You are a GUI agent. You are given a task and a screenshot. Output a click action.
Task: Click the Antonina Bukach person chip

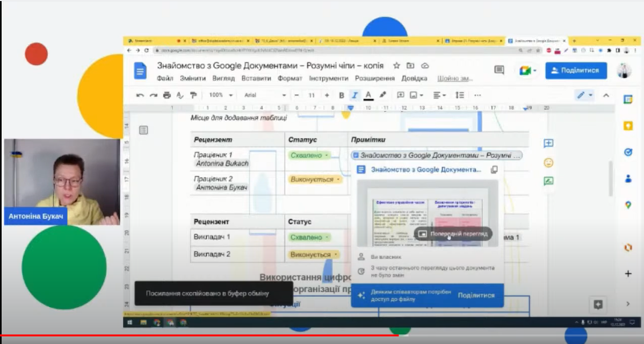[222, 163]
